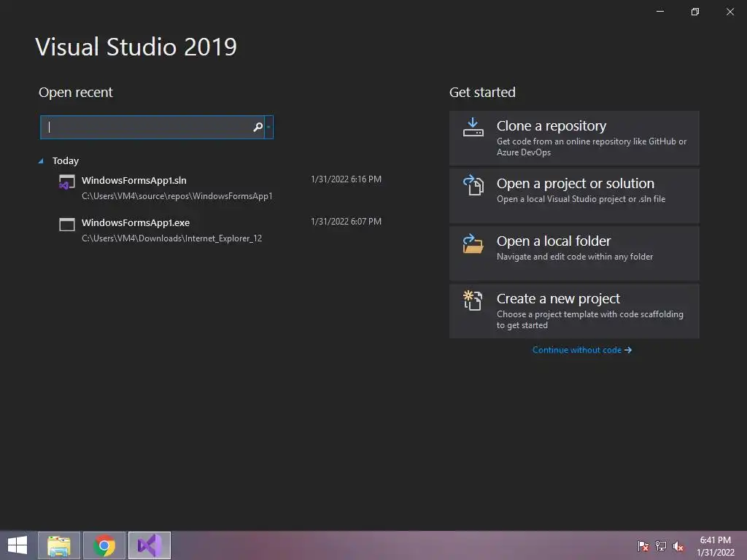Image resolution: width=747 pixels, height=560 pixels.
Task: Close the Visual Studio 2019 window
Action: [x=730, y=12]
